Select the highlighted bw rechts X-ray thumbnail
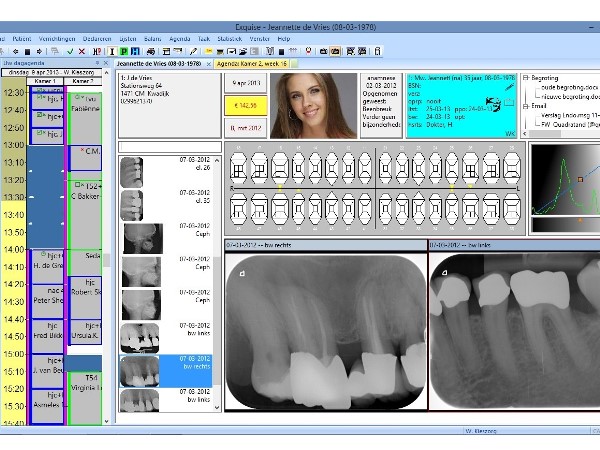The height and width of the screenshot is (450, 600). (139, 371)
